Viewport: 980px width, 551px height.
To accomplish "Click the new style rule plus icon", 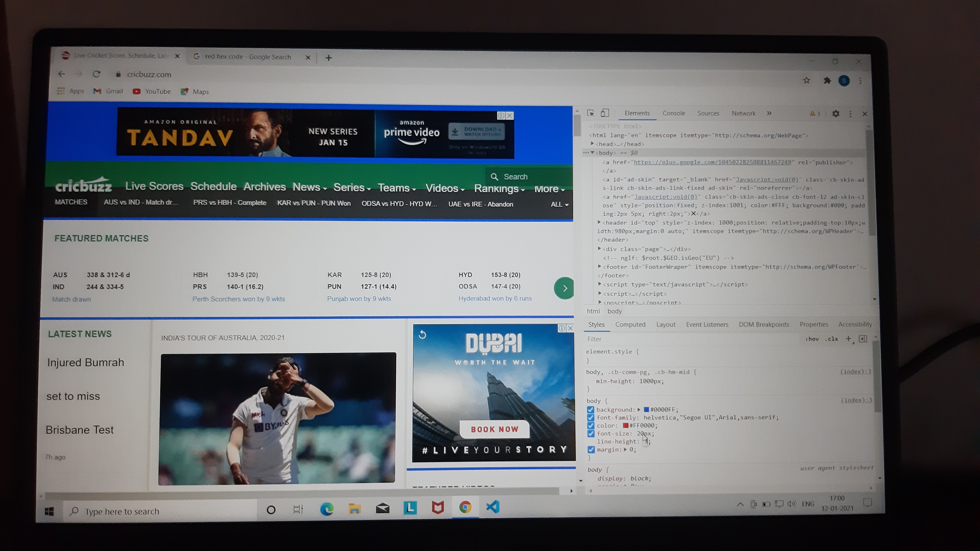I will click(x=848, y=339).
